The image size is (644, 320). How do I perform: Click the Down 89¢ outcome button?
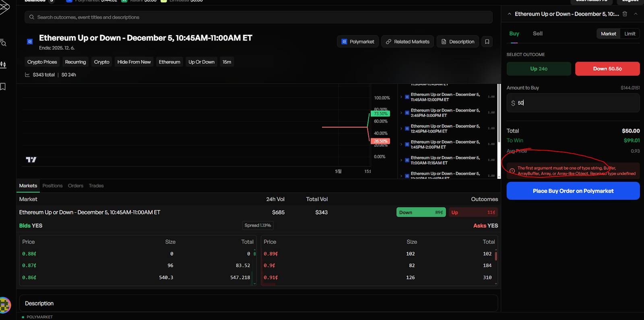(x=421, y=212)
